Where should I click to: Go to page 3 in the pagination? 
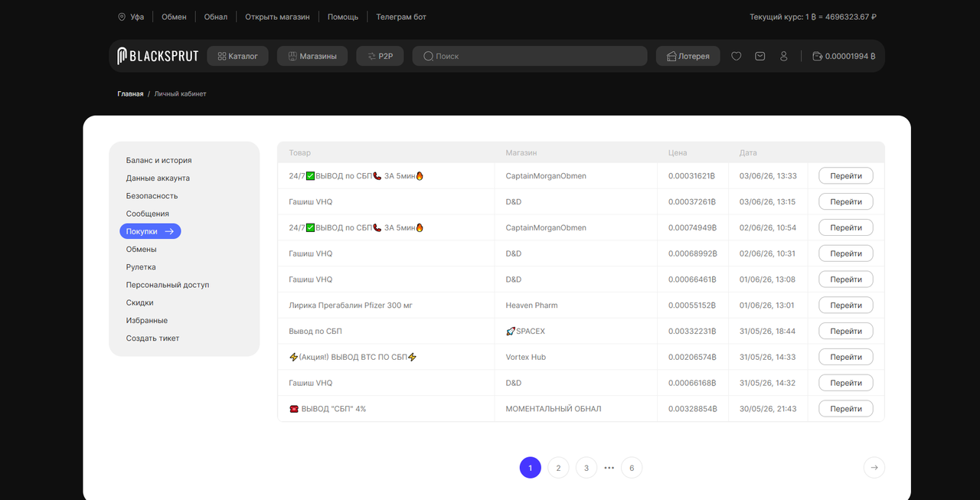pos(586,468)
